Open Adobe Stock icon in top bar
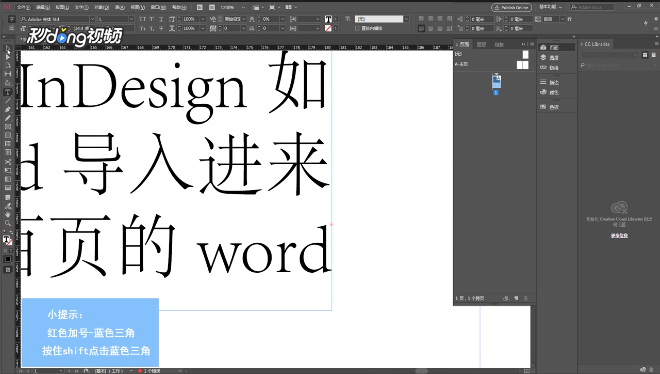The image size is (660, 374). [x=212, y=7]
